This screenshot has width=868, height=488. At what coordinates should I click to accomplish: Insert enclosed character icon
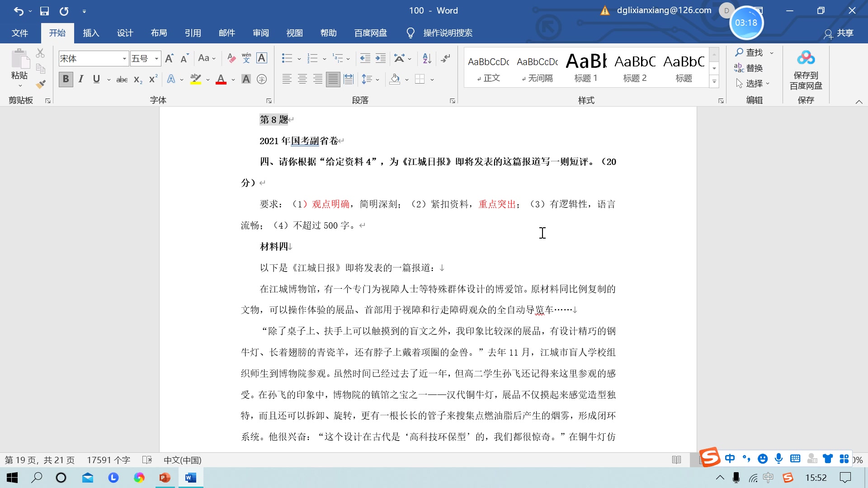click(262, 79)
